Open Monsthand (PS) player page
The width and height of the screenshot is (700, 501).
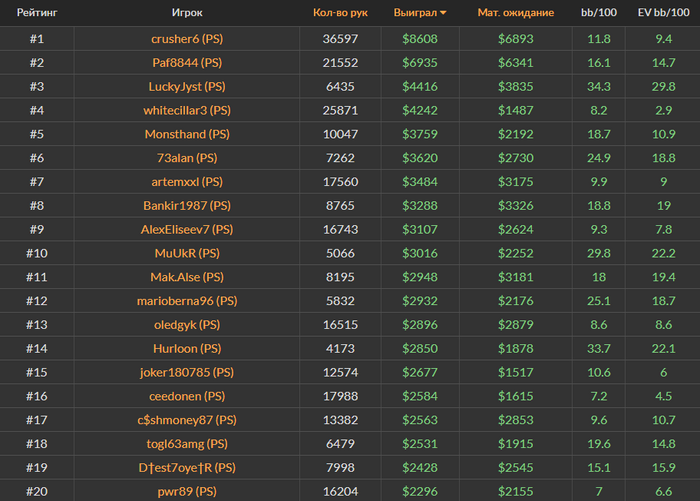(x=187, y=134)
